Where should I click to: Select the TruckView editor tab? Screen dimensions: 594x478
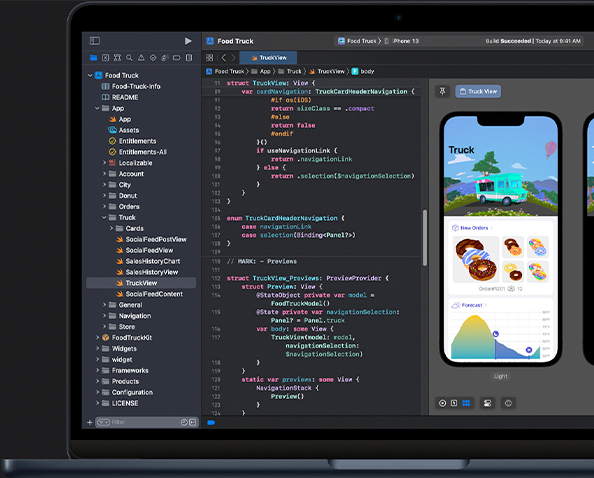click(x=269, y=58)
